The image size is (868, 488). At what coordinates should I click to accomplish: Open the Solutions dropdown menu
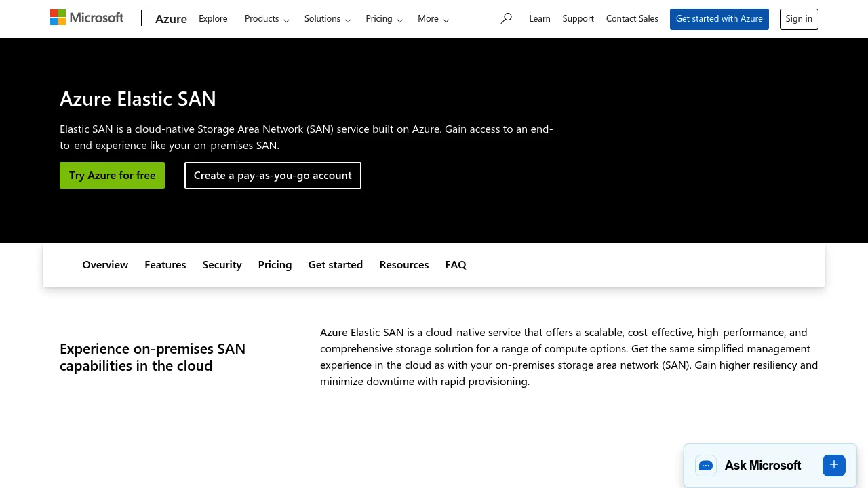tap(328, 19)
